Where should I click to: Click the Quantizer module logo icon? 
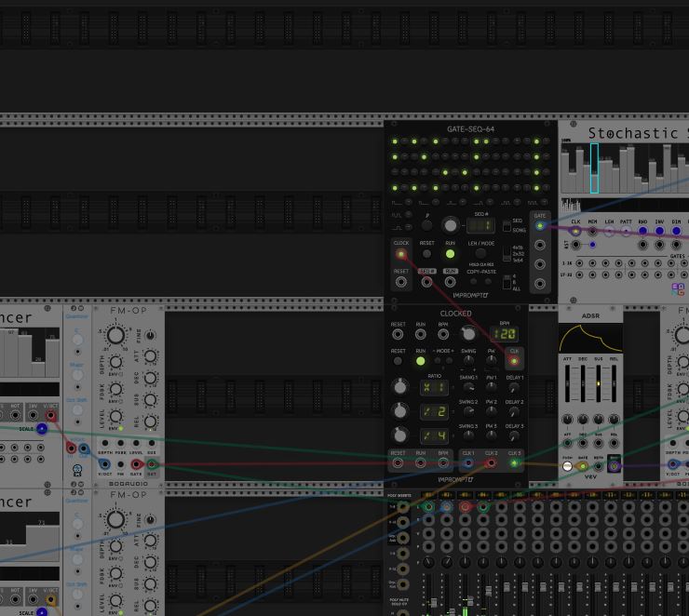coord(77,470)
